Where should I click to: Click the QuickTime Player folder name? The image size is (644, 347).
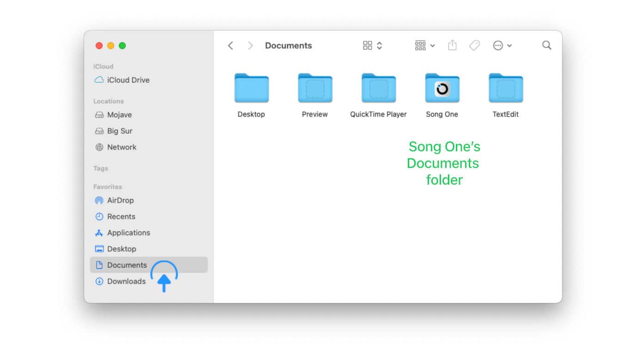379,114
